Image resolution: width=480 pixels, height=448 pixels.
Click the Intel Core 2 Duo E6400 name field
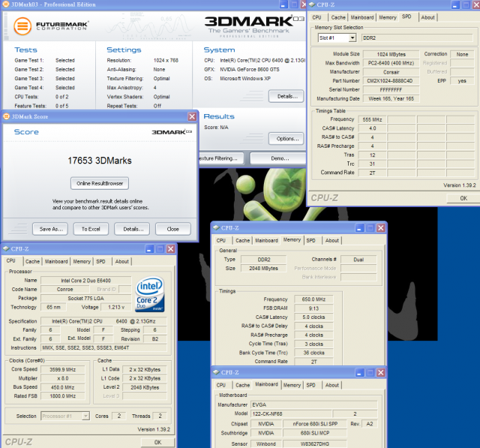point(85,281)
